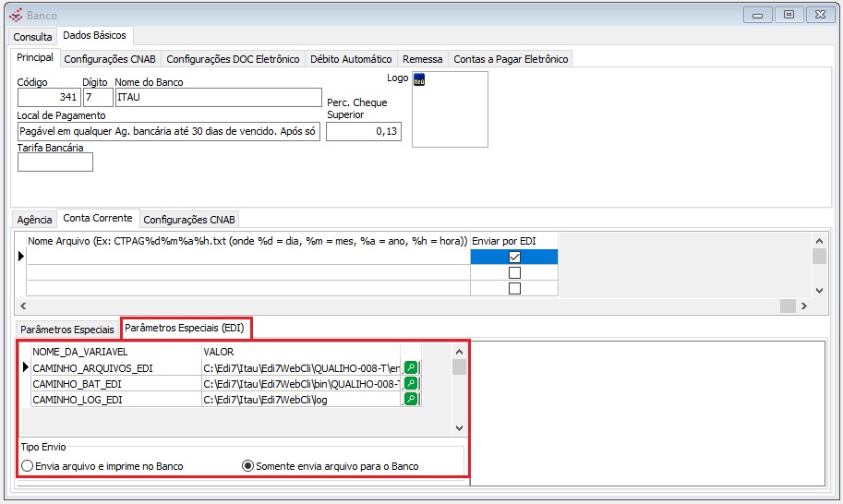The image size is (843, 504).
Task: Open the Débito Automático tab
Action: (x=350, y=59)
